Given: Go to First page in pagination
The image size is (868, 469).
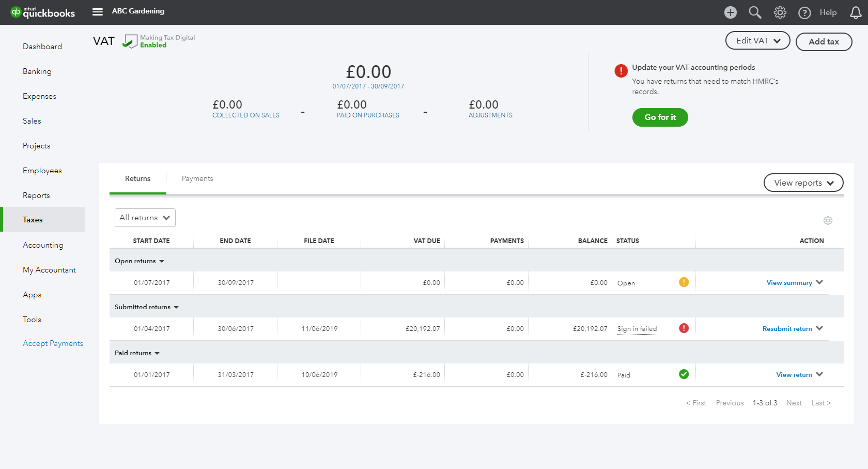Looking at the screenshot, I should coord(696,403).
